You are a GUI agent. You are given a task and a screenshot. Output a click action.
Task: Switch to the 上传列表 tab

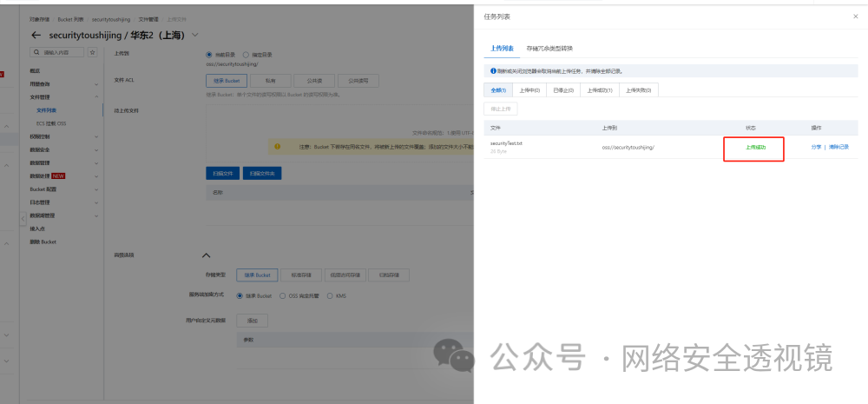click(x=502, y=49)
